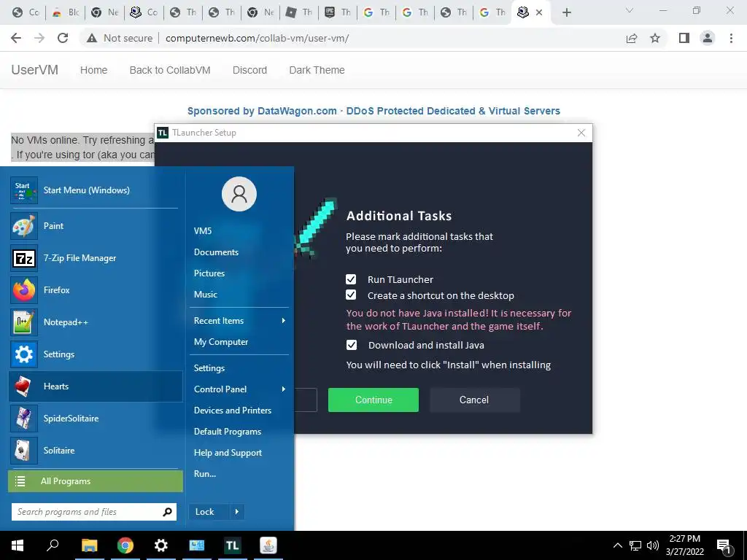Image resolution: width=747 pixels, height=560 pixels.
Task: Open File Explorer from the taskbar
Action: tap(89, 545)
